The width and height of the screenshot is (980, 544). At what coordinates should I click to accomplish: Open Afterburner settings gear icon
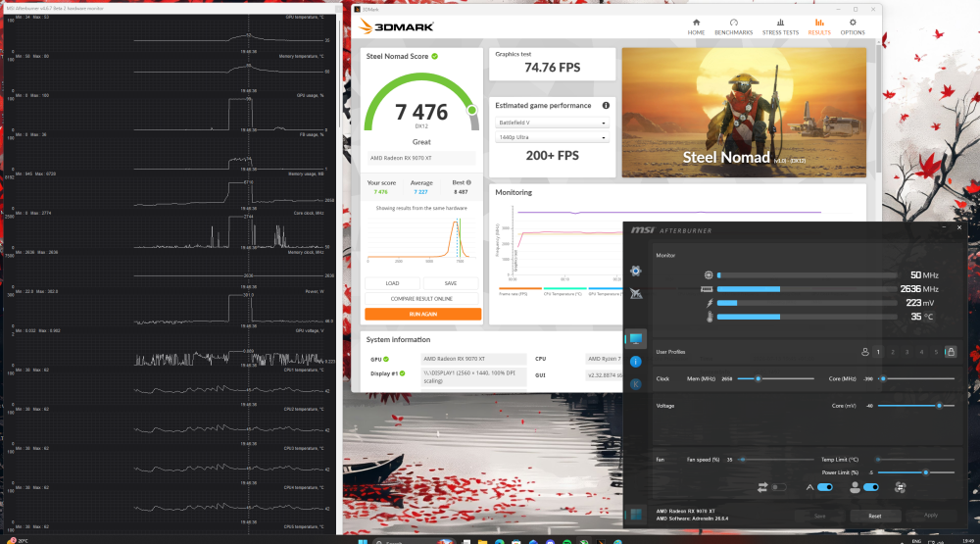click(636, 271)
